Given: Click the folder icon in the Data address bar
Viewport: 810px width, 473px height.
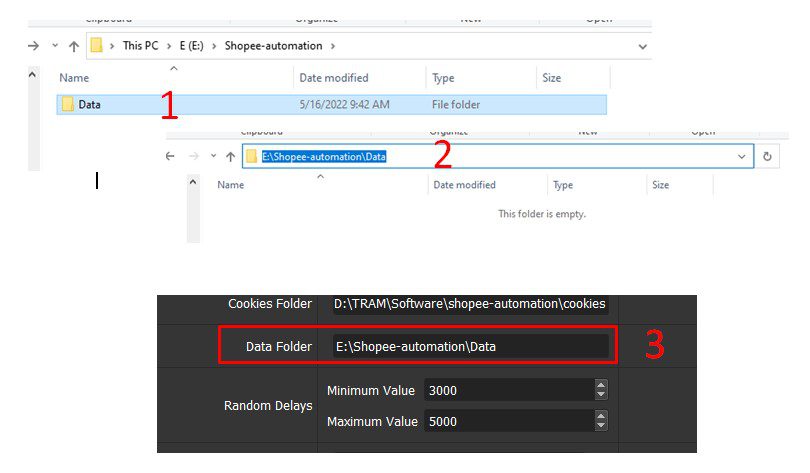Looking at the screenshot, I should coord(252,156).
